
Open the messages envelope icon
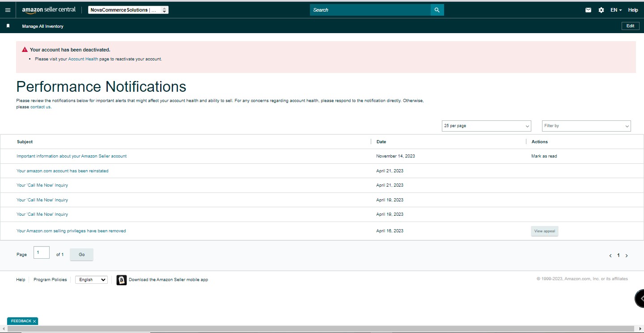click(x=588, y=10)
